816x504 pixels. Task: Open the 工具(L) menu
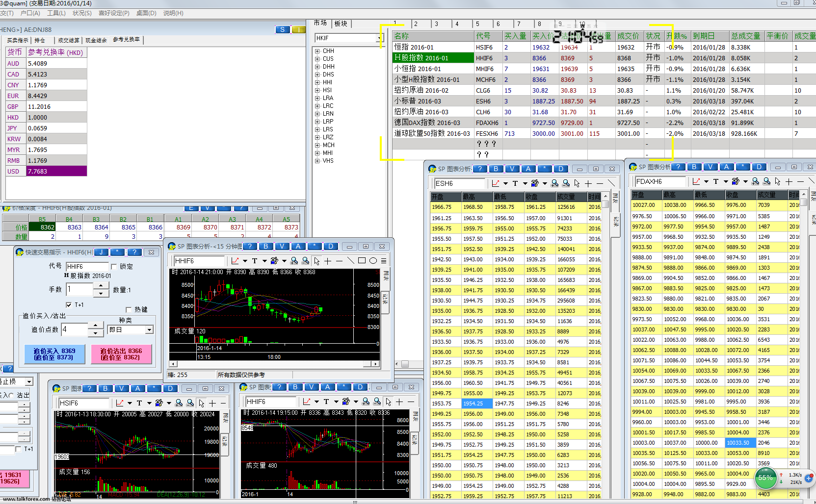click(x=56, y=13)
